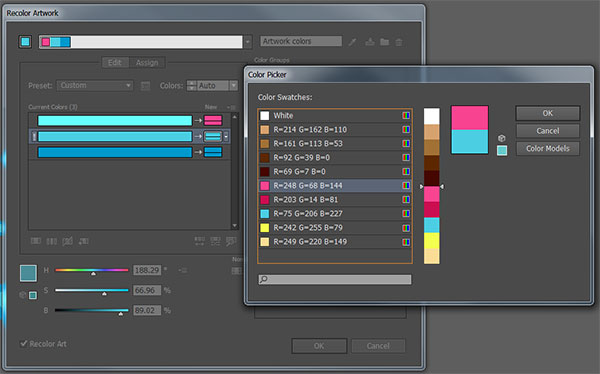Click the save color group icon

pos(370,42)
